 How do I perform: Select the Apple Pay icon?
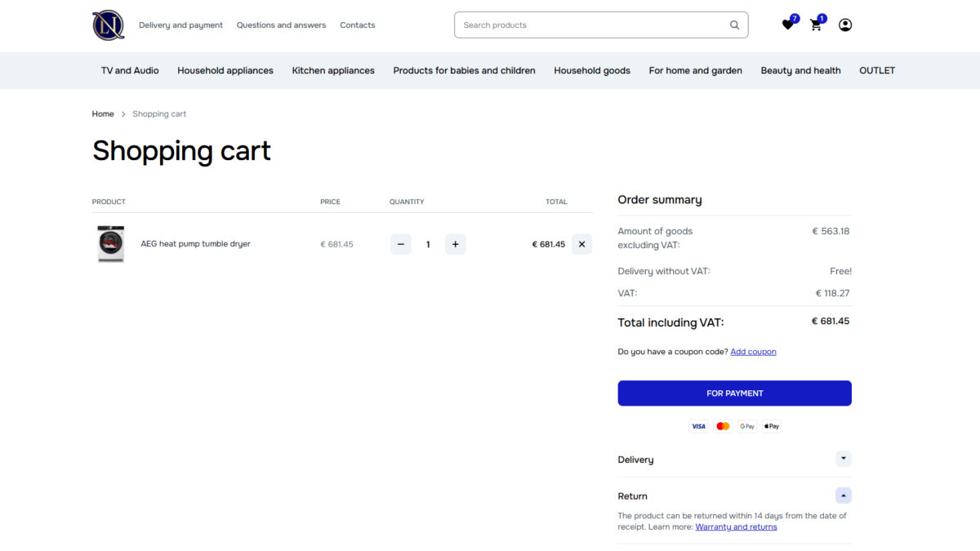coord(772,426)
